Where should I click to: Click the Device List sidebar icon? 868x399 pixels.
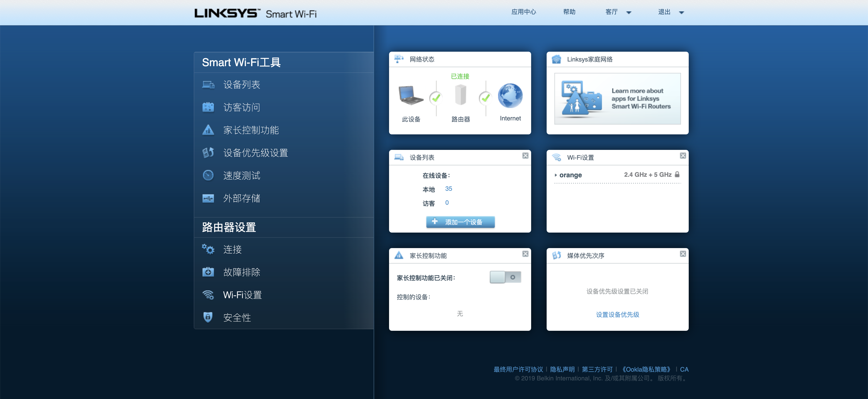click(x=208, y=85)
